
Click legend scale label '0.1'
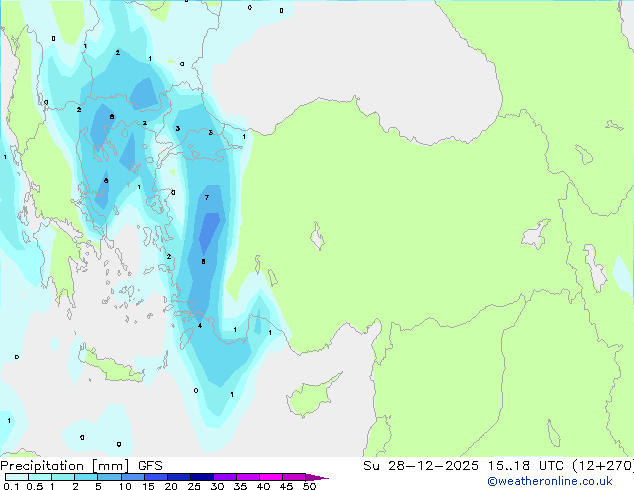click(x=11, y=486)
